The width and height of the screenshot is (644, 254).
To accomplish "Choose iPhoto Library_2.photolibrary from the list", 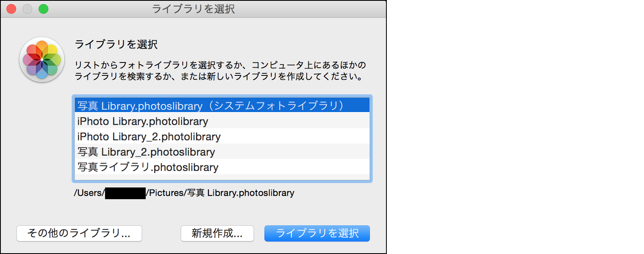I will [149, 137].
